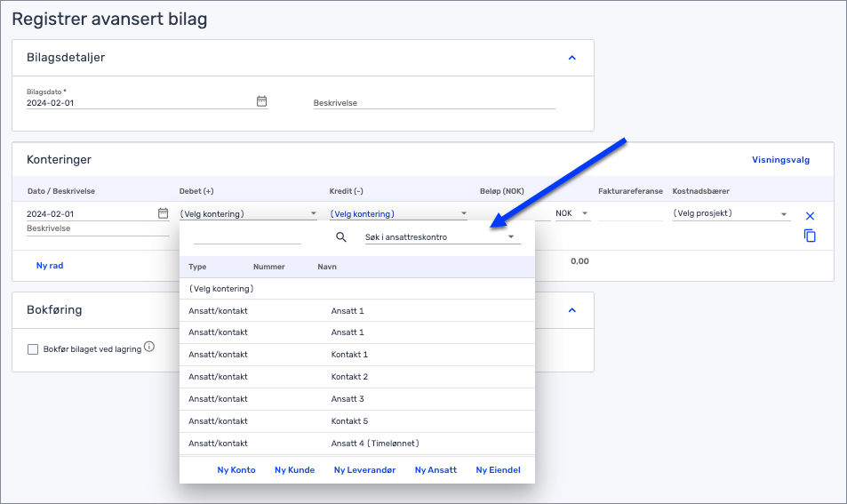Click the Ny Leverandør link
The image size is (847, 504).
point(364,469)
